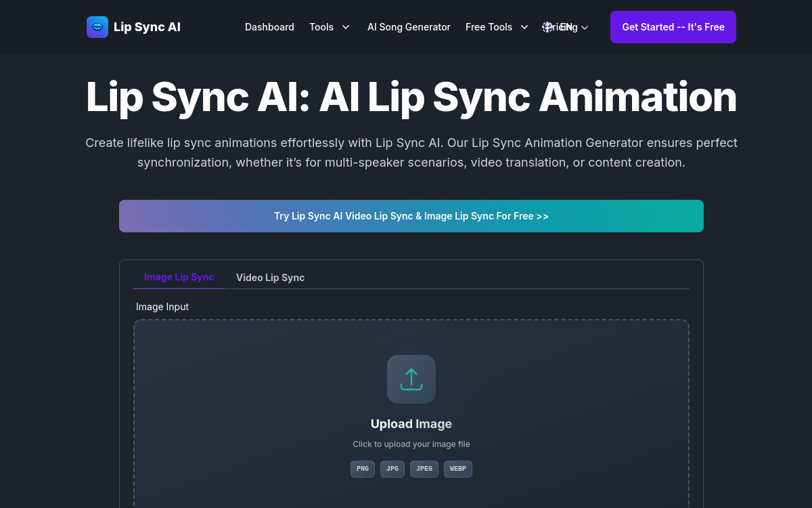Click the JPEG format badge
The height and width of the screenshot is (508, 812).
424,469
